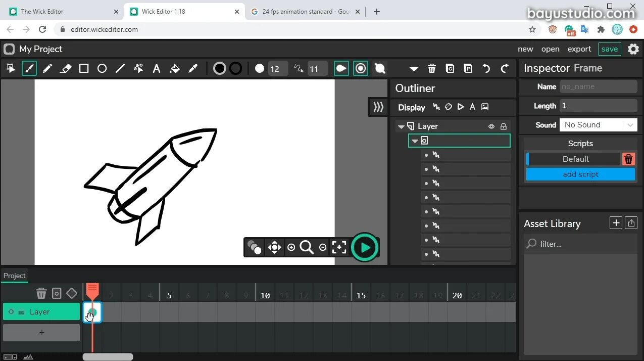The height and width of the screenshot is (361, 644).
Task: Toggle pressure-sensitive brush option
Action: click(341, 68)
